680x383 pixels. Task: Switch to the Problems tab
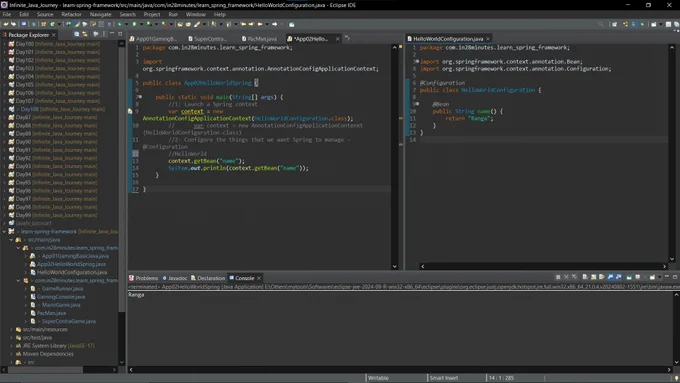144,278
